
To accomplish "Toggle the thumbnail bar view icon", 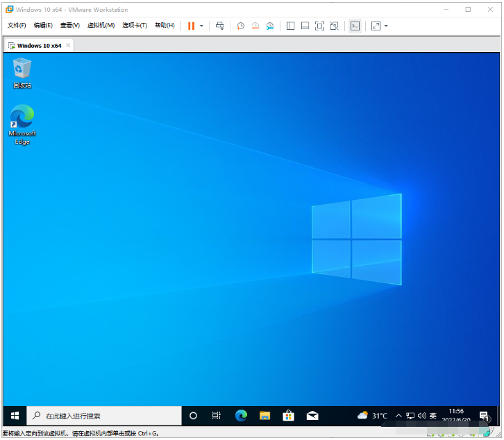I will pyautogui.click(x=305, y=26).
